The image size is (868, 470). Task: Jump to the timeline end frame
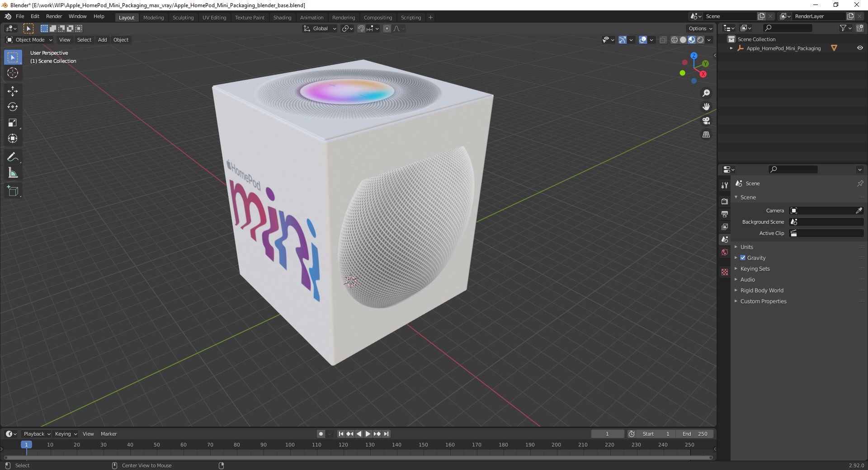pos(386,434)
